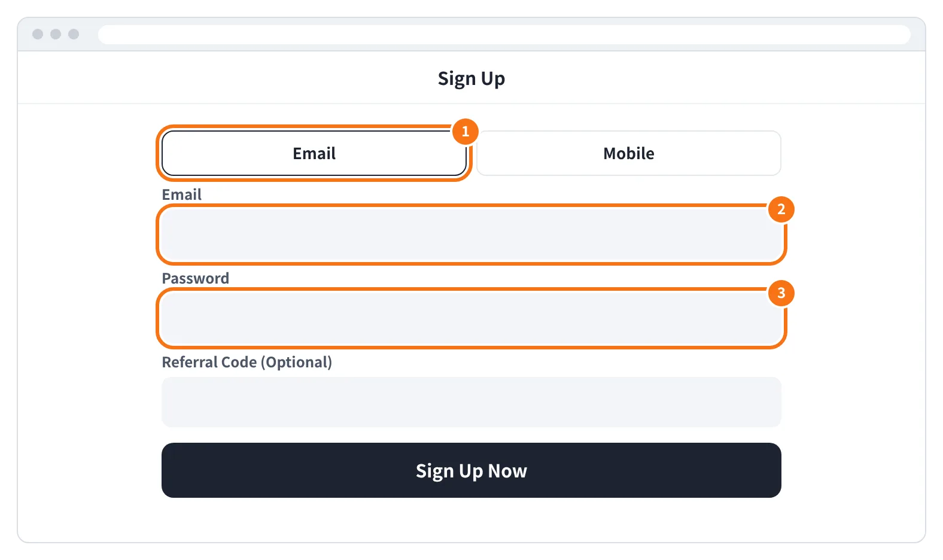The width and height of the screenshot is (943, 560).
Task: Click the middle gray window dot
Action: coord(56,34)
